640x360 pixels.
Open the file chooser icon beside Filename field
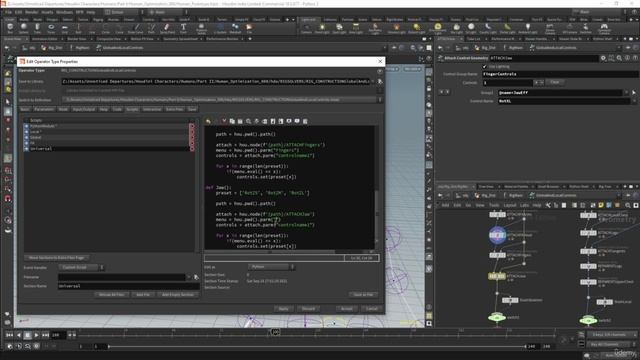pyautogui.click(x=196, y=277)
